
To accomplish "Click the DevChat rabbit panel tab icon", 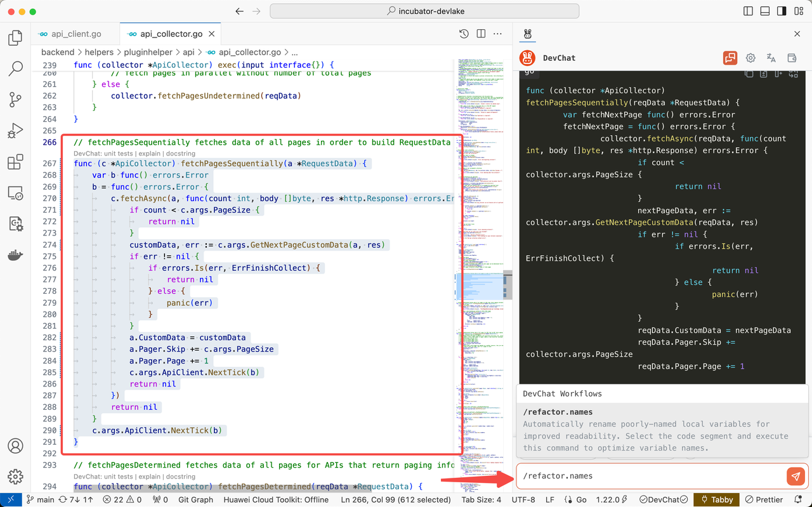I will [528, 34].
